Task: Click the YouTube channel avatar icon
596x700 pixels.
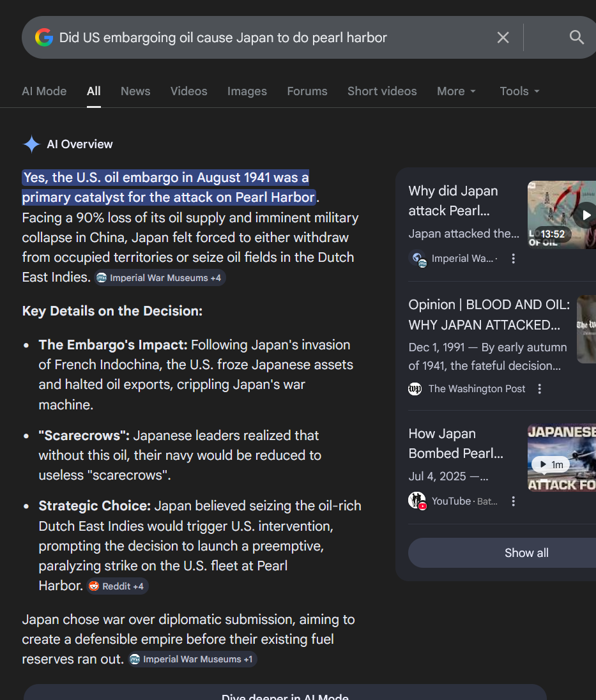Action: (417, 501)
